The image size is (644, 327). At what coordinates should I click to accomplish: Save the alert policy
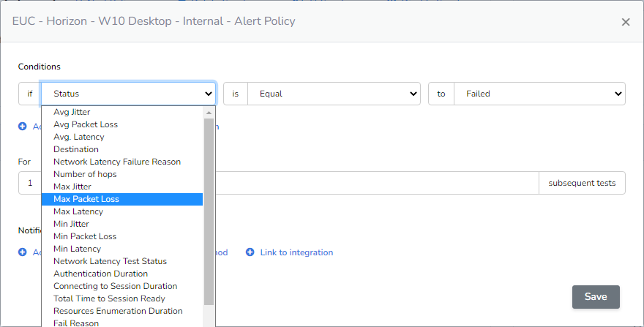tap(596, 296)
